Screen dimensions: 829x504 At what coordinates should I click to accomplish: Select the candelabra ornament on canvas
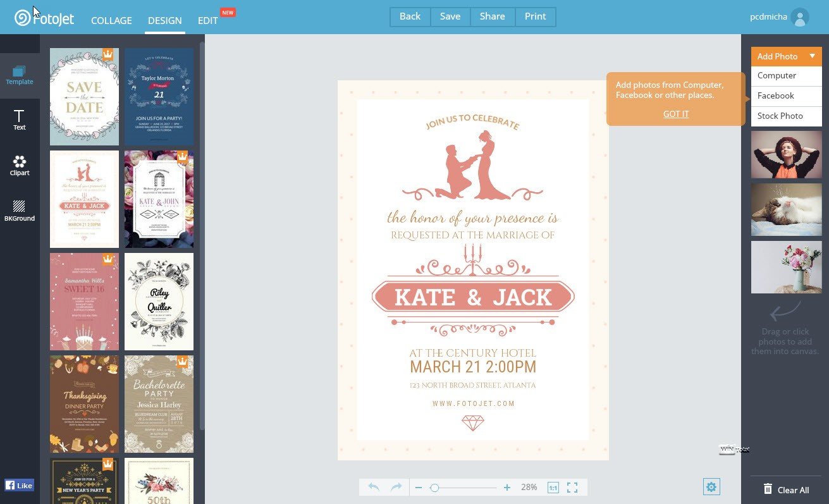[472, 260]
